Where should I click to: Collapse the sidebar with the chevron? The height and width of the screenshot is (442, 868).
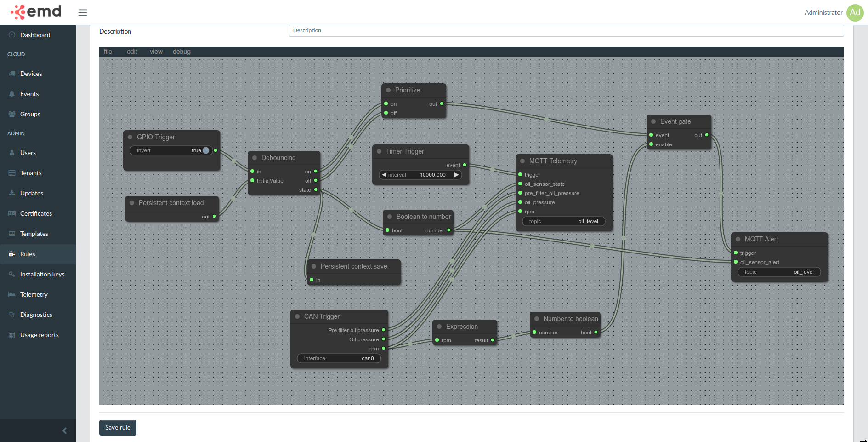64,431
